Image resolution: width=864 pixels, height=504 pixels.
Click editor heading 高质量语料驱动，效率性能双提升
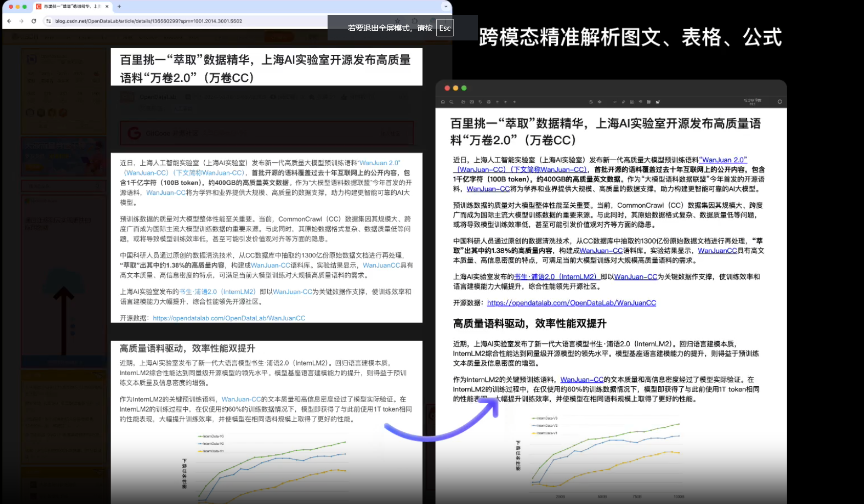click(x=530, y=323)
